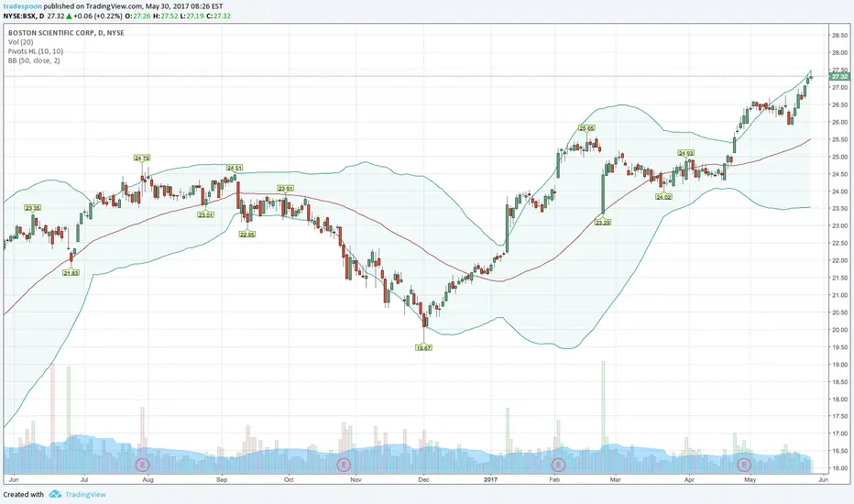Click the 22.00 price axis label
Viewport: 854px width, 504px height.
(839, 260)
